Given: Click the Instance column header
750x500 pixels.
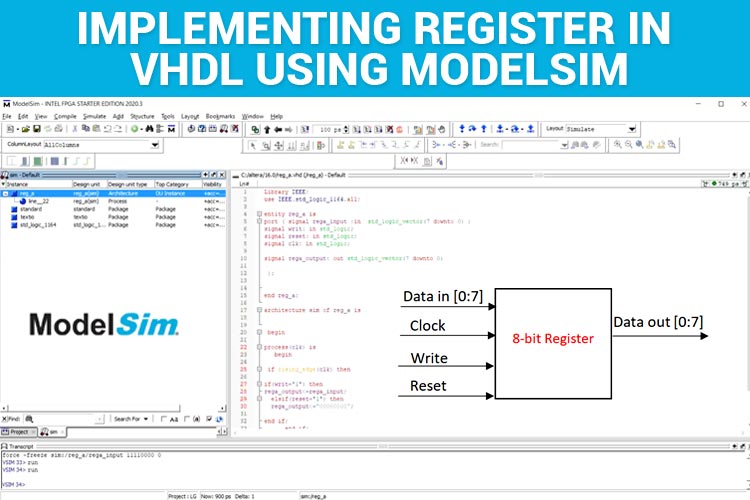Looking at the screenshot, I should [36, 184].
